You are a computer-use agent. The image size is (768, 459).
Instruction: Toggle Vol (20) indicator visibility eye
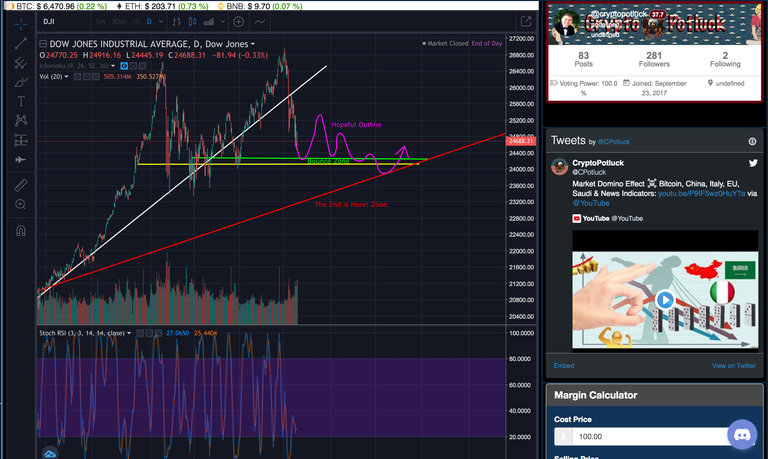click(x=77, y=76)
